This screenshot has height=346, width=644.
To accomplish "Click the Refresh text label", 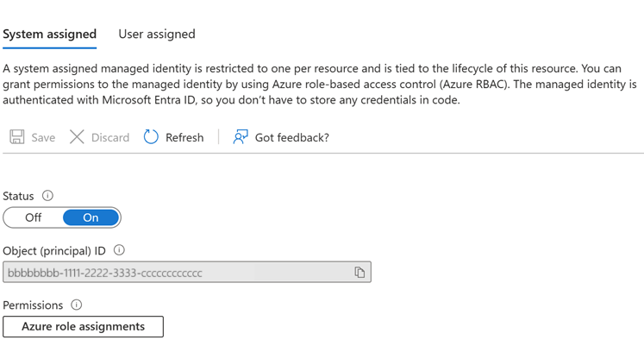I will (184, 137).
